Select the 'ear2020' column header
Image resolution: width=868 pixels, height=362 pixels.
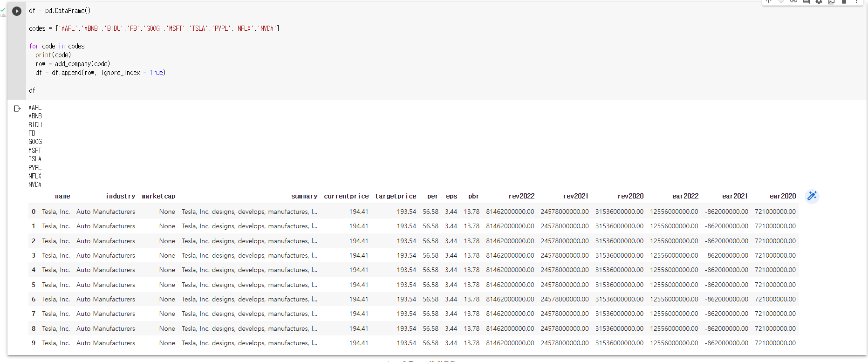783,196
